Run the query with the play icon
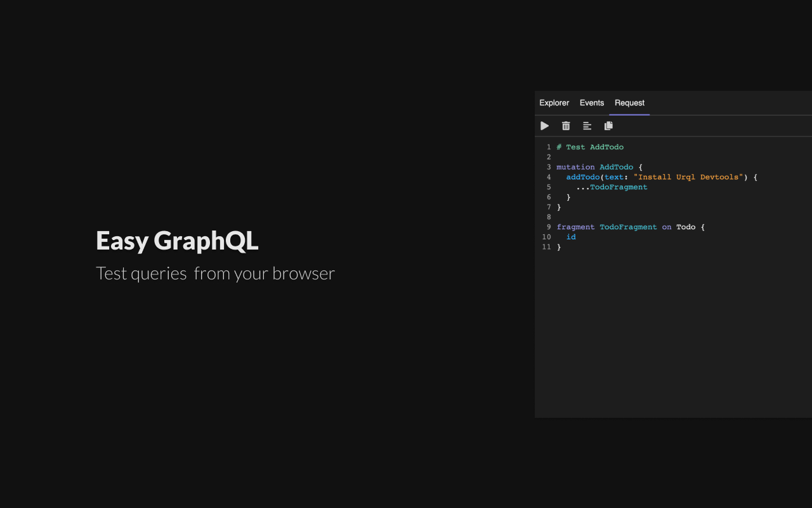This screenshot has width=812, height=508. [544, 126]
